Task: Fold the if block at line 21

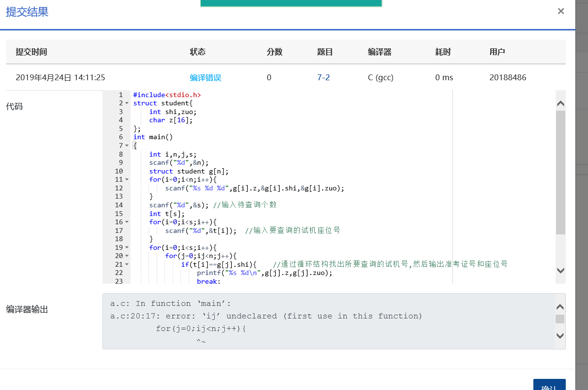Action: coord(127,264)
